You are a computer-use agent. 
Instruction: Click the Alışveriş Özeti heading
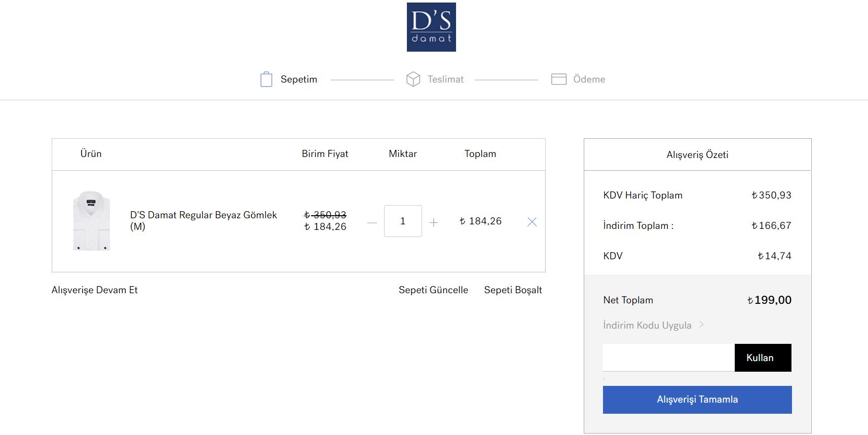coord(697,155)
